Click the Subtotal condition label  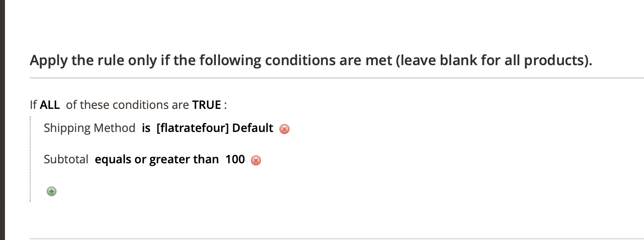click(66, 159)
